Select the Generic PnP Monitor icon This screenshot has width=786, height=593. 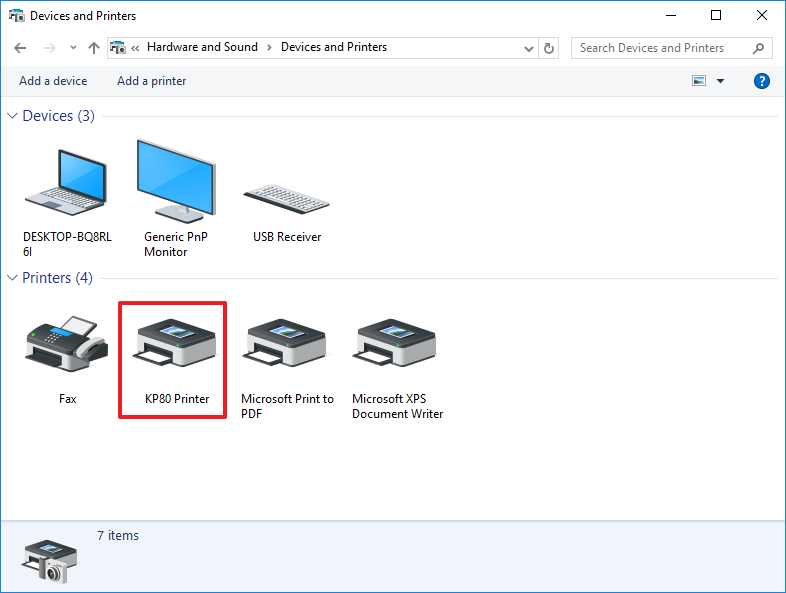coord(176,181)
